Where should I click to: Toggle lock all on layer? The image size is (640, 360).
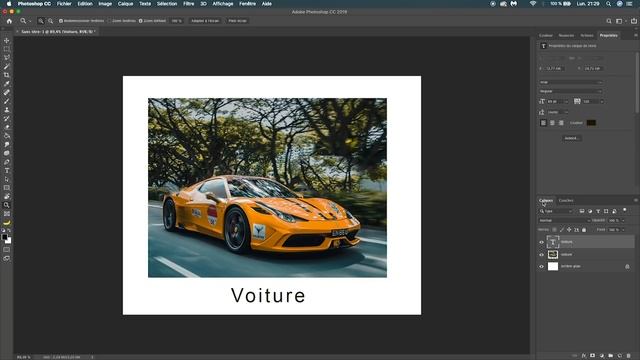[x=584, y=230]
